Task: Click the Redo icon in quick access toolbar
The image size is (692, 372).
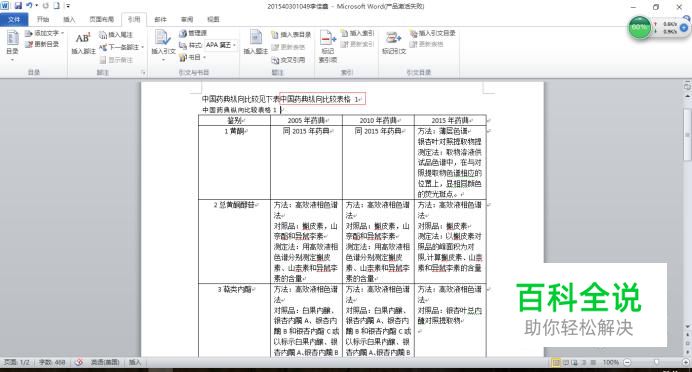Action: 45,6
